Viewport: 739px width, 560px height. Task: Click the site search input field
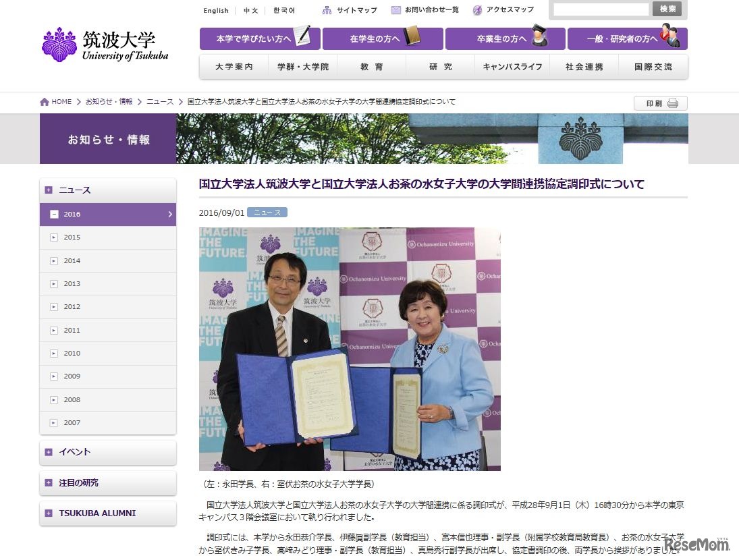(601, 9)
